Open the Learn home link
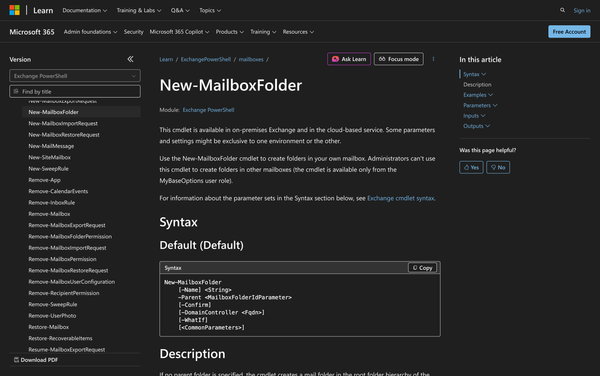Image resolution: width=600 pixels, height=376 pixels. pos(43,11)
